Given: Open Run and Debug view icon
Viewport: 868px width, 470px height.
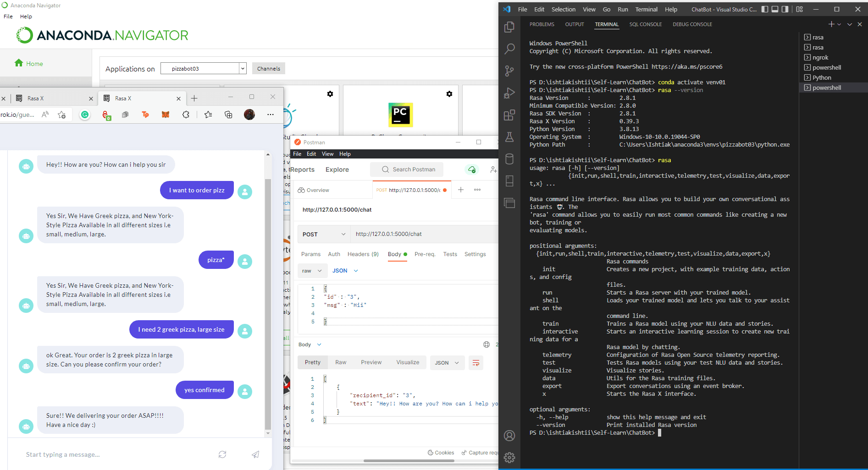Looking at the screenshot, I should (x=509, y=93).
